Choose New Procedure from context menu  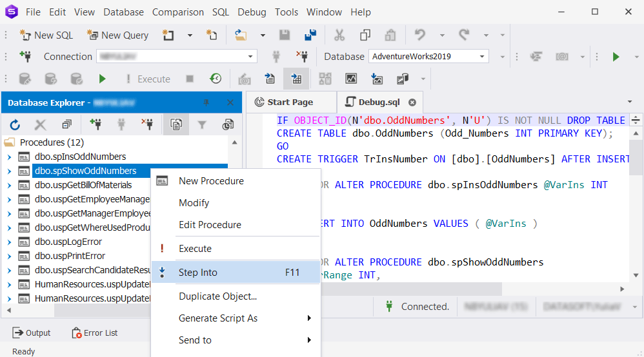pyautogui.click(x=236, y=181)
